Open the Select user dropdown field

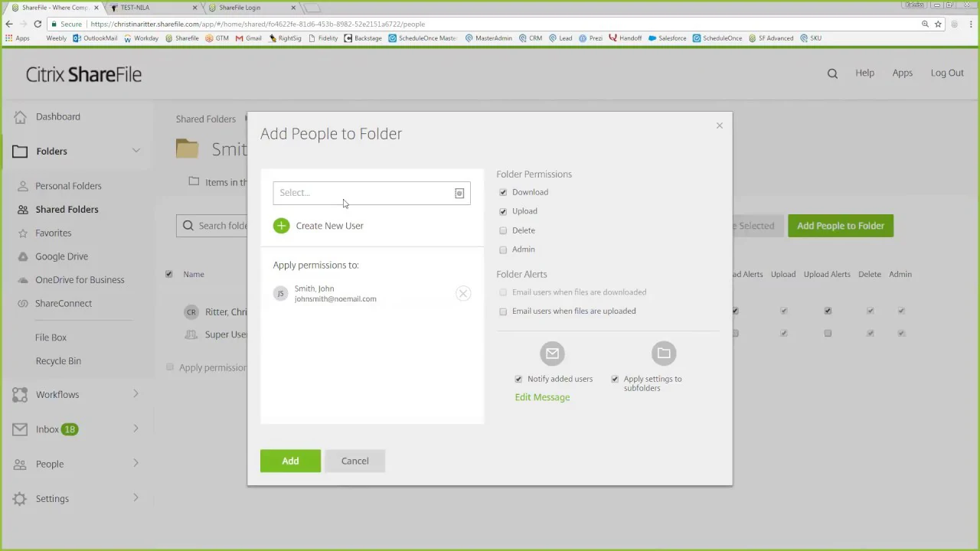371,193
